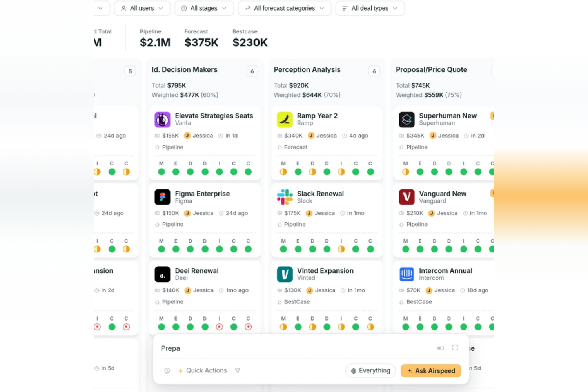This screenshot has width=588, height=392.
Task: Click the Slack logo on Slack Renewal card
Action: (285, 197)
